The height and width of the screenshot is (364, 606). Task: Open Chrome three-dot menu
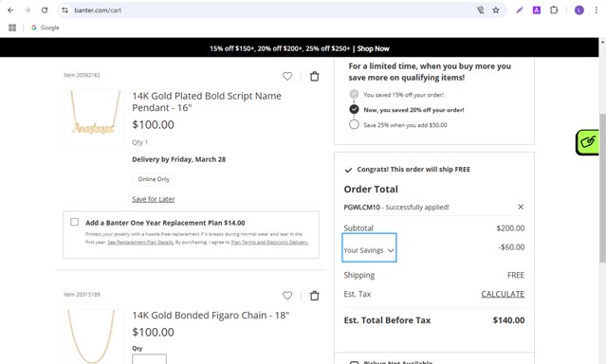597,10
